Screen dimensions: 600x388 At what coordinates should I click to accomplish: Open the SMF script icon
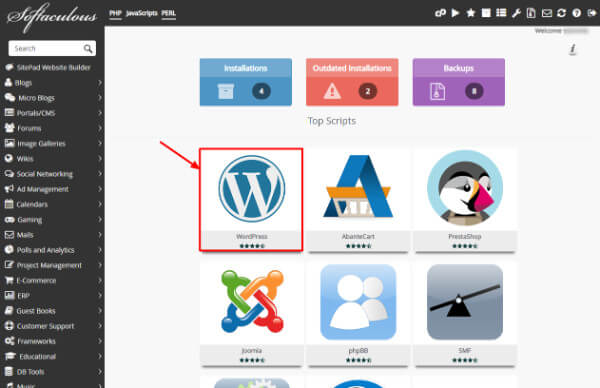tap(465, 302)
